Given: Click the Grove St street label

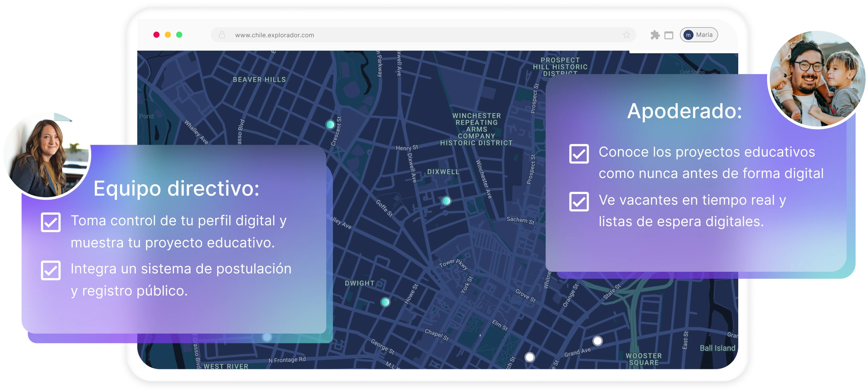Looking at the screenshot, I should point(525,296).
